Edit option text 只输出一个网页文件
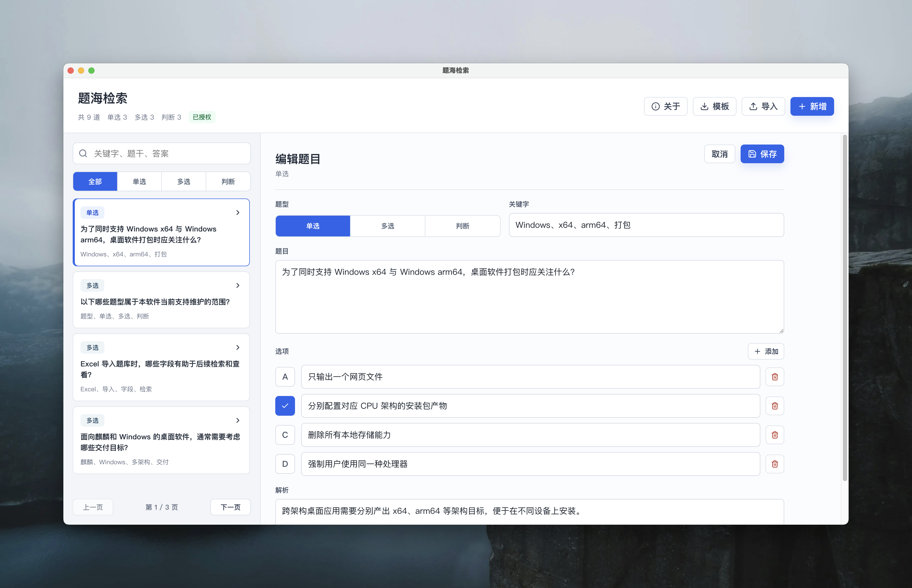The height and width of the screenshot is (588, 912). [x=530, y=377]
